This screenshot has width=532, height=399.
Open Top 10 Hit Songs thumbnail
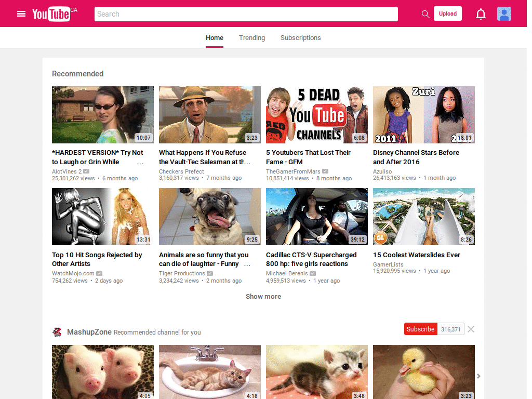[x=103, y=217]
